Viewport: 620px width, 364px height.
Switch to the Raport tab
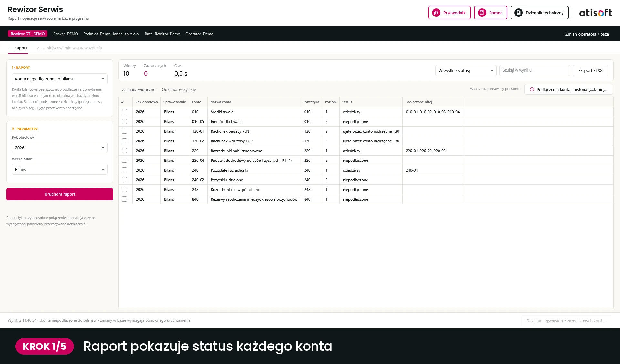point(18,48)
